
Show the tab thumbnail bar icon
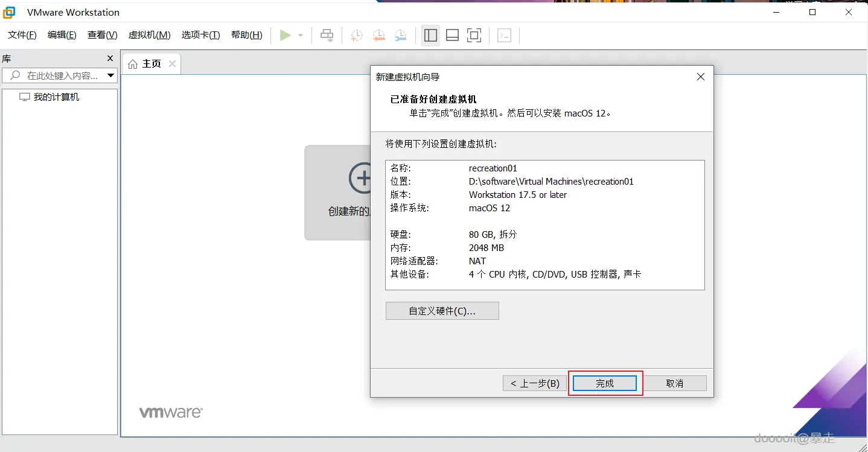click(452, 35)
